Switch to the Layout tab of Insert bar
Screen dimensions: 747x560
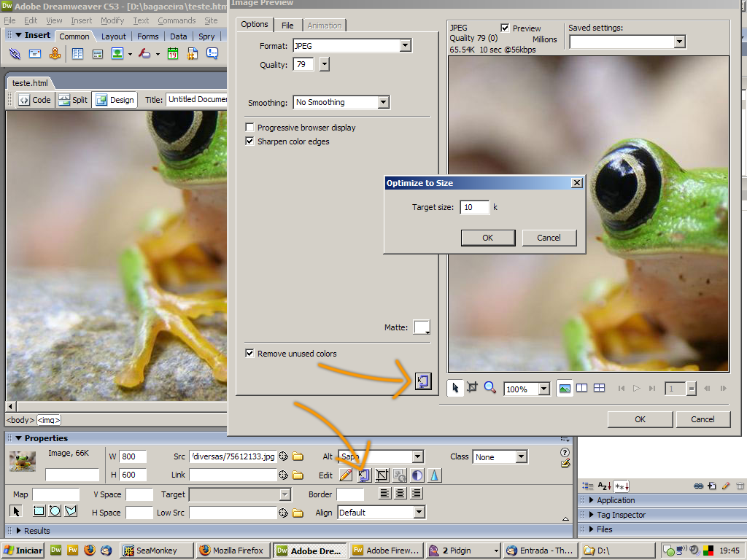tap(113, 36)
